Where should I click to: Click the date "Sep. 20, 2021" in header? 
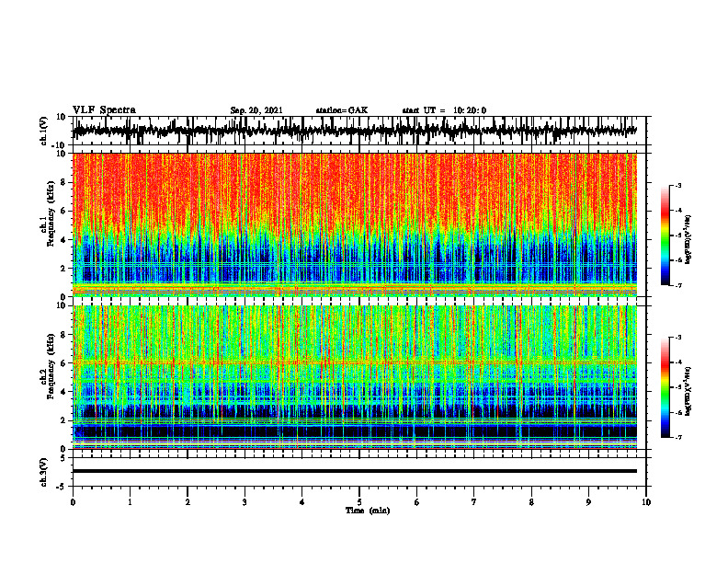256,110
